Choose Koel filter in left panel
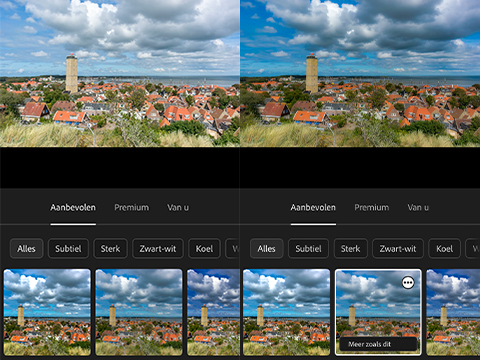The height and width of the screenshot is (360, 480). [204, 249]
